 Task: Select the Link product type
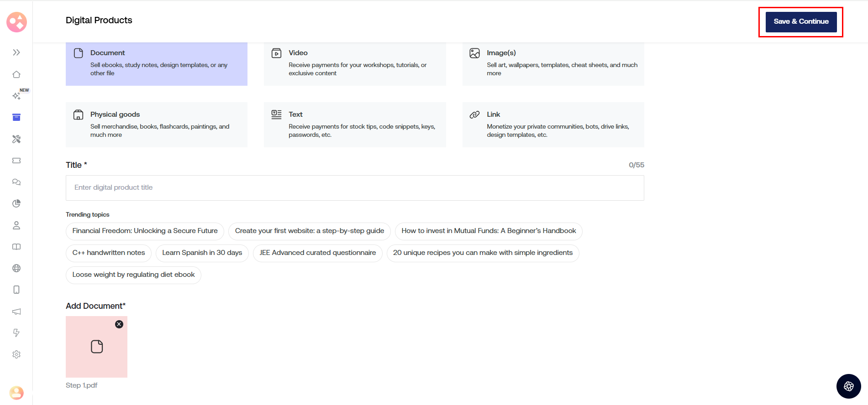pos(553,125)
